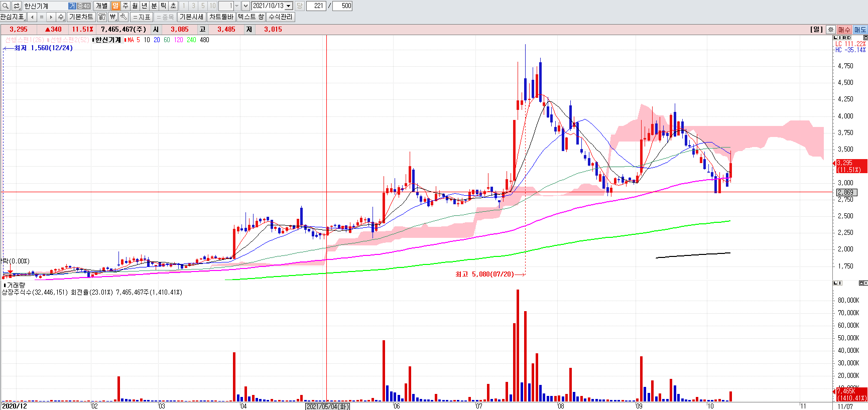
Task: Open the date picker for 2021/10/13
Action: [289, 6]
